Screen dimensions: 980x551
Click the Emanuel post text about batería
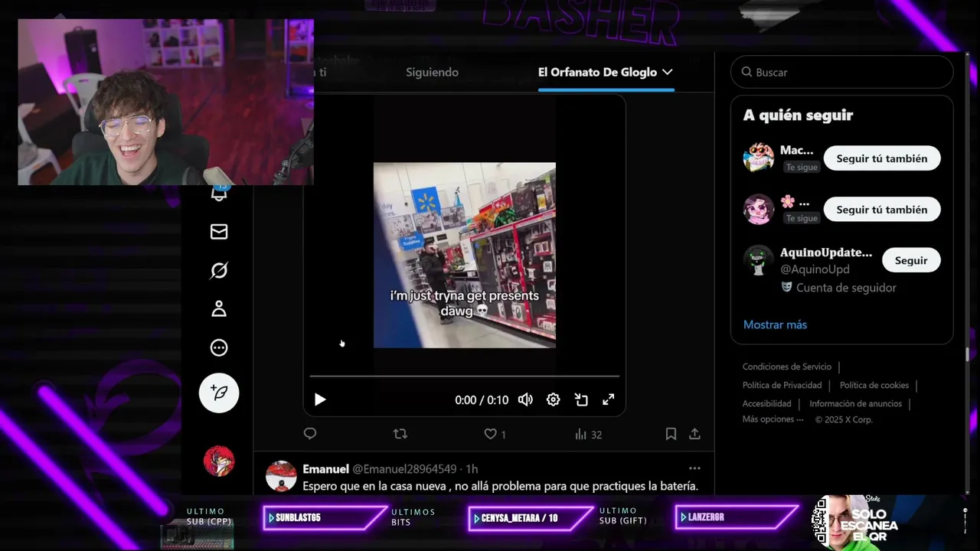(500, 486)
